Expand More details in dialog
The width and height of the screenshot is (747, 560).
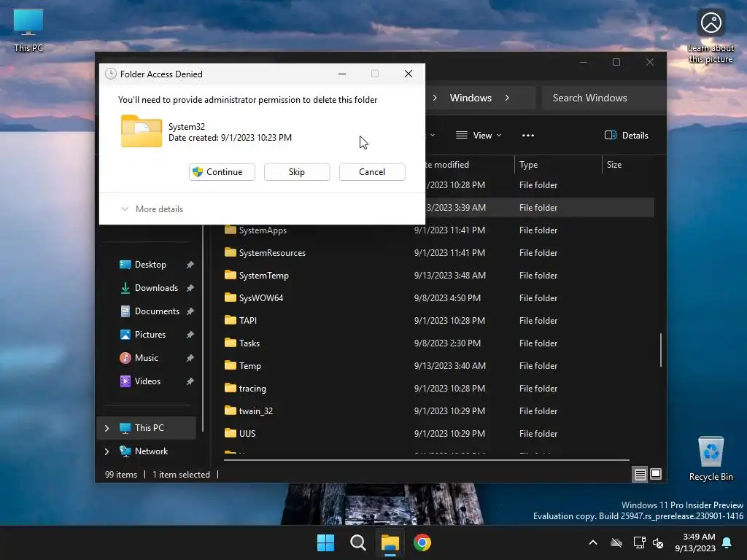tap(152, 209)
